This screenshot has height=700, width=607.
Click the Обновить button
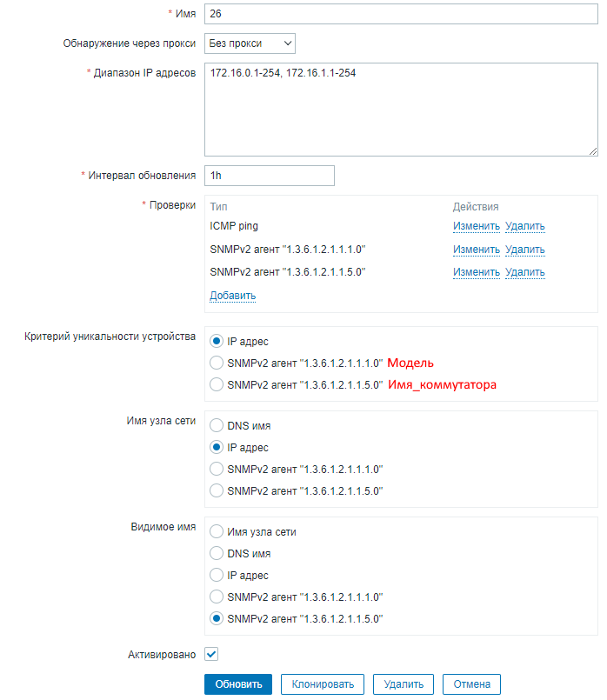238,684
